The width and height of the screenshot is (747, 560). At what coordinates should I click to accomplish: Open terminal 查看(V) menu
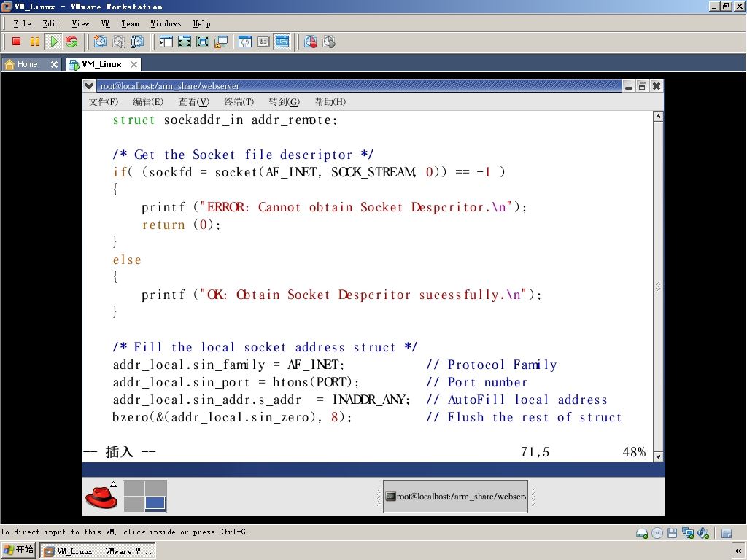click(x=193, y=102)
